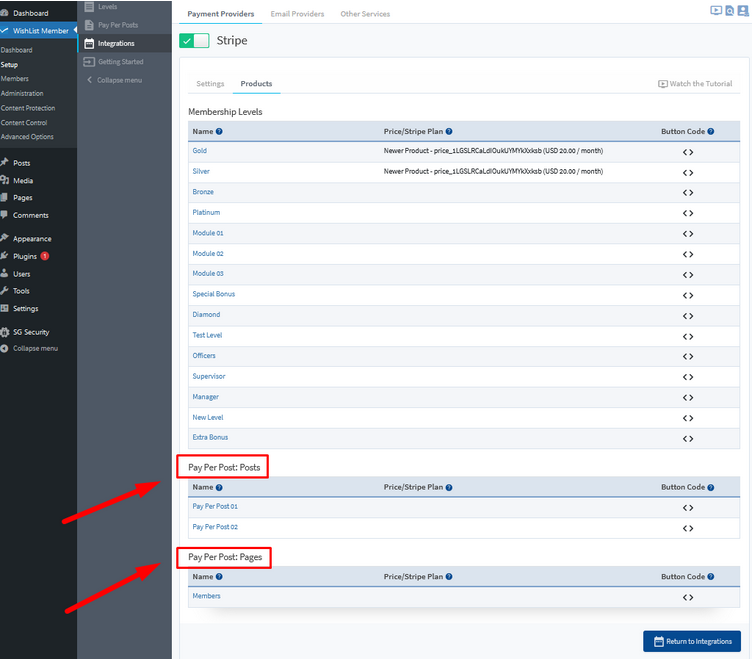Click Watch the Tutorial link

[x=695, y=84]
